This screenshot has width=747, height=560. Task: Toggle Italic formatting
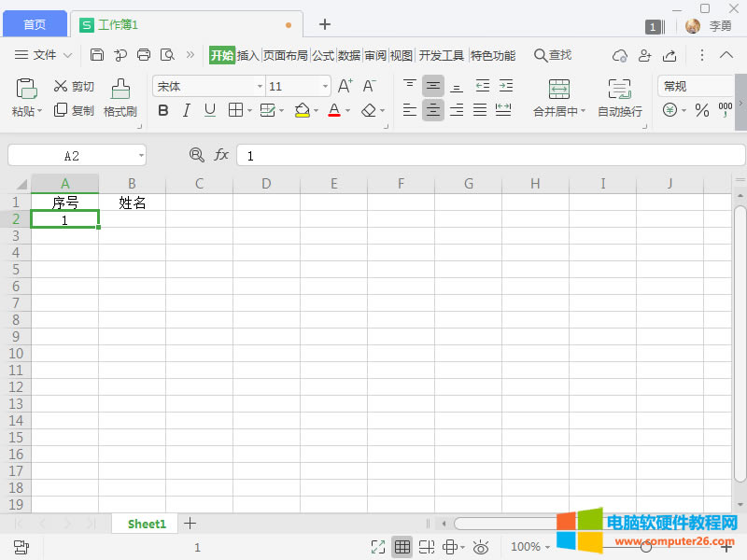click(186, 110)
